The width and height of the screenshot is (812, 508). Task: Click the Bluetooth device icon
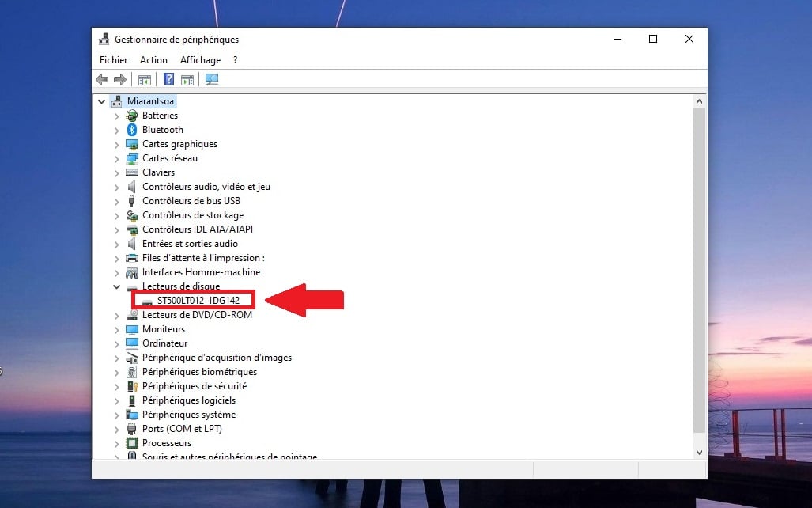click(133, 129)
